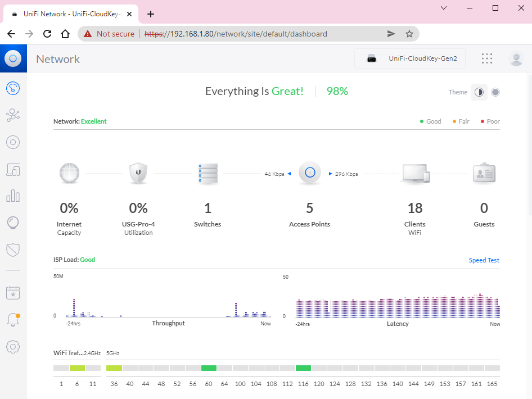Open the Settings gear icon in sidebar
Image resolution: width=532 pixels, height=399 pixels.
(x=13, y=347)
